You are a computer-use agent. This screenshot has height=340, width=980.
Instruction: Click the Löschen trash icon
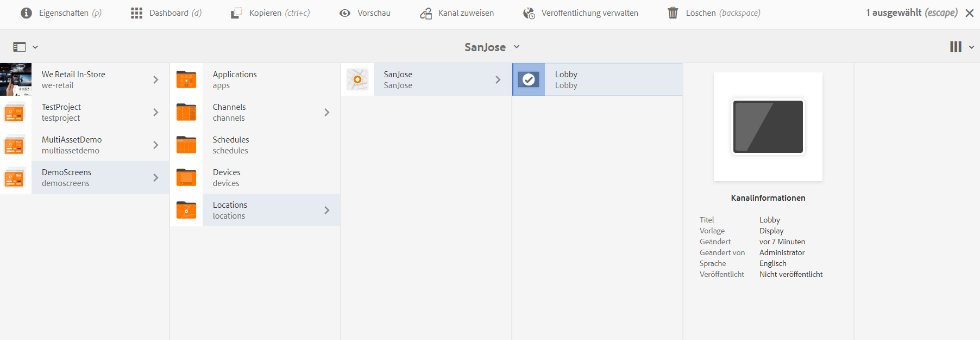[x=673, y=13]
